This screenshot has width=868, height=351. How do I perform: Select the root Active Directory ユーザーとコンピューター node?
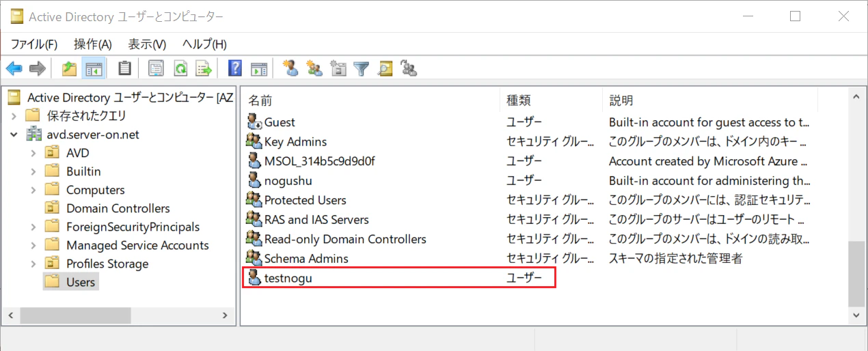130,98
